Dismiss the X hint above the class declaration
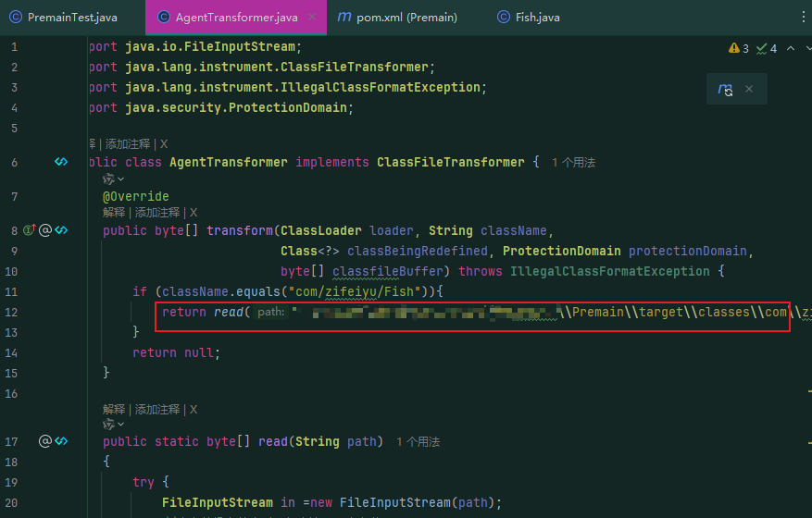Image resolution: width=812 pixels, height=518 pixels. (164, 144)
